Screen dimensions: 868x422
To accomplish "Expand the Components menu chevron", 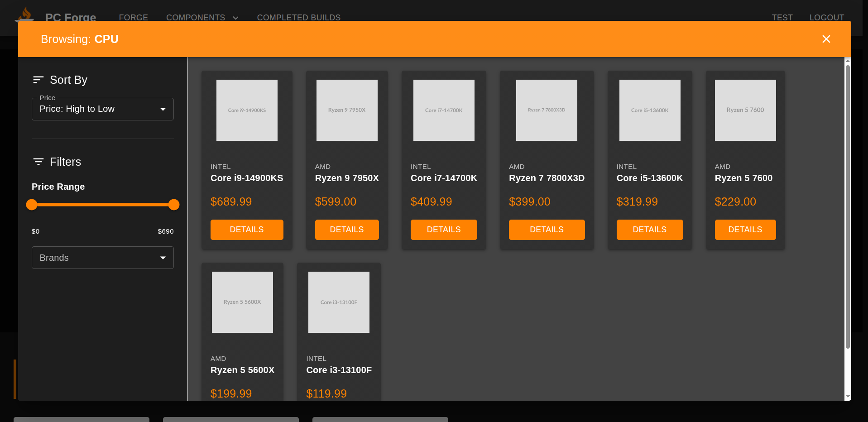I will pos(235,18).
